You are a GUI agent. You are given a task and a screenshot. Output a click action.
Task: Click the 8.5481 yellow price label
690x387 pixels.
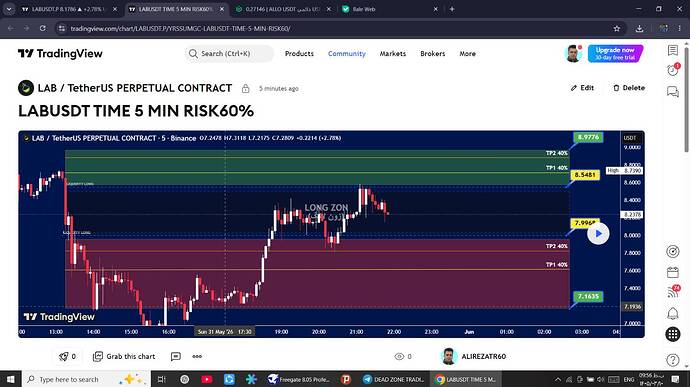pos(585,175)
